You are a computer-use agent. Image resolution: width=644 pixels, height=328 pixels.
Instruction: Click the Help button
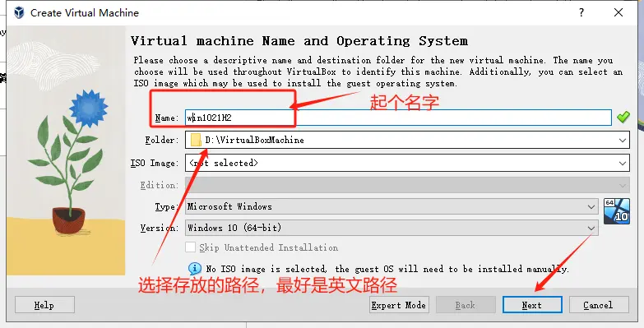[x=44, y=305]
